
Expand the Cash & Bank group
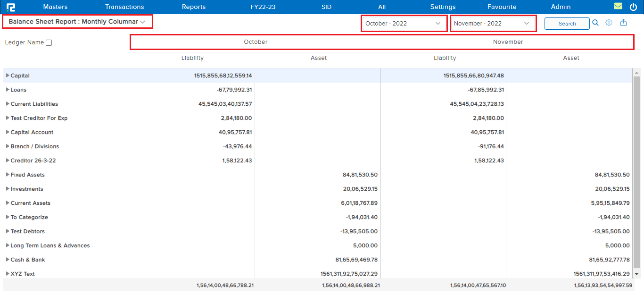(x=8, y=260)
